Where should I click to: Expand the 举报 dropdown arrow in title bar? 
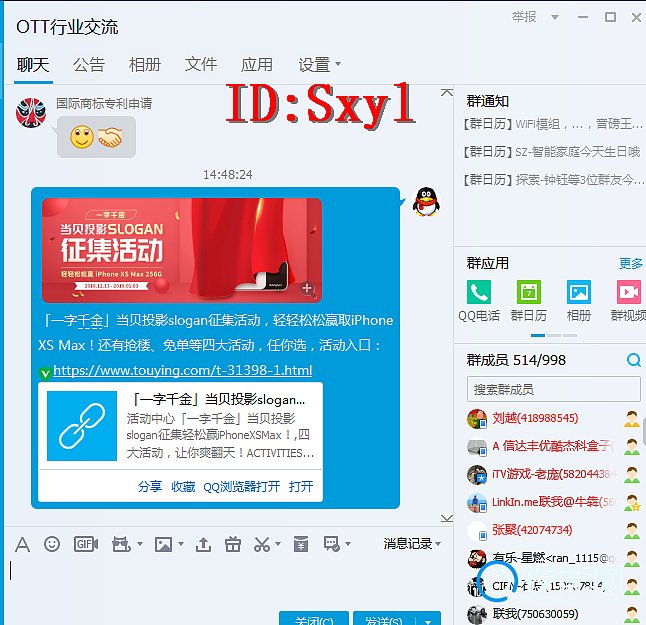tap(555, 17)
